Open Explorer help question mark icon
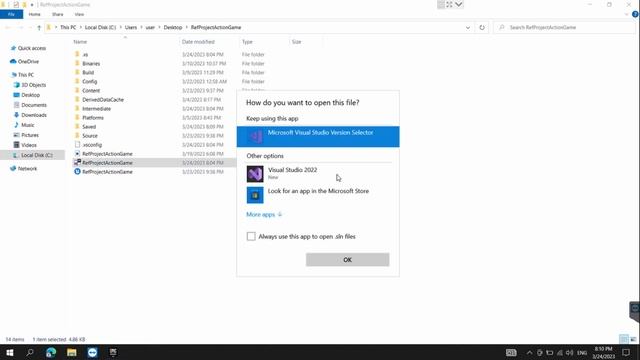The height and width of the screenshot is (360, 640). point(635,14)
